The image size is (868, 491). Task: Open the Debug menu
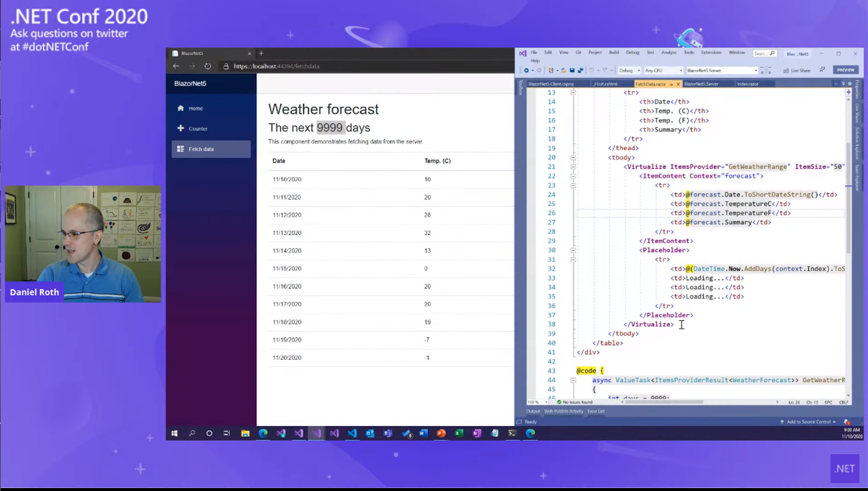[x=632, y=53]
